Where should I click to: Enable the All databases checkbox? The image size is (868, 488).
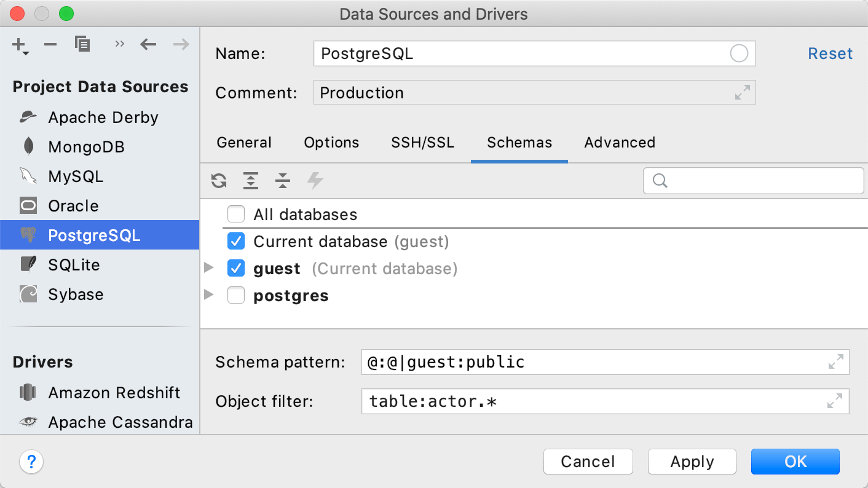coord(235,214)
